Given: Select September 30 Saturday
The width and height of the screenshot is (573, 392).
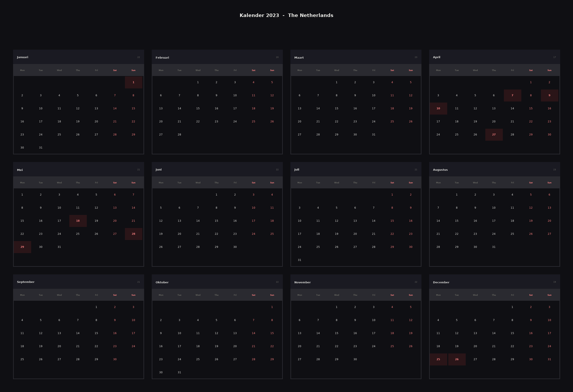Looking at the screenshot, I should pos(115,359).
